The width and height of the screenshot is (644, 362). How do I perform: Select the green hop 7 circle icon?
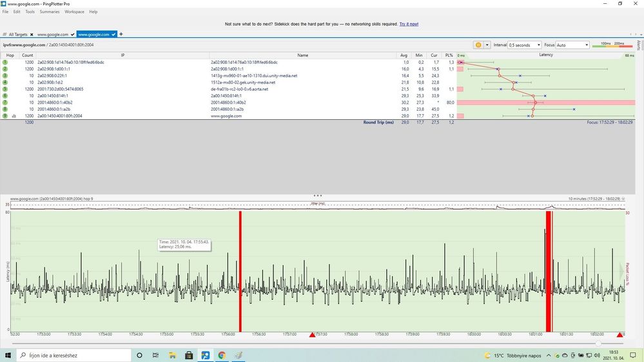click(x=5, y=102)
